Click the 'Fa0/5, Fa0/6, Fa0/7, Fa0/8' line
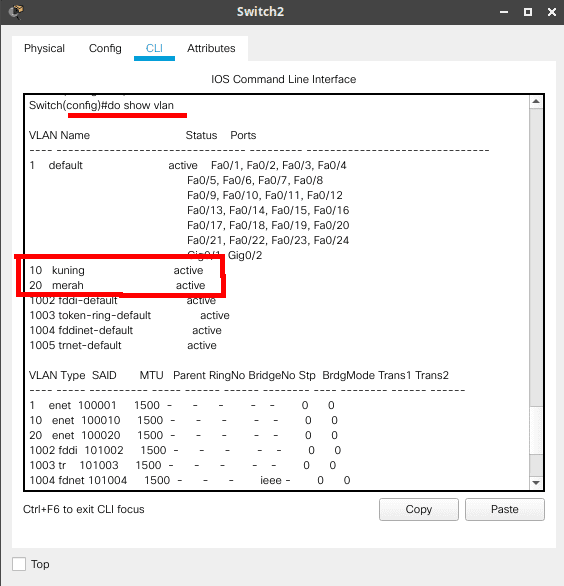 click(x=255, y=181)
